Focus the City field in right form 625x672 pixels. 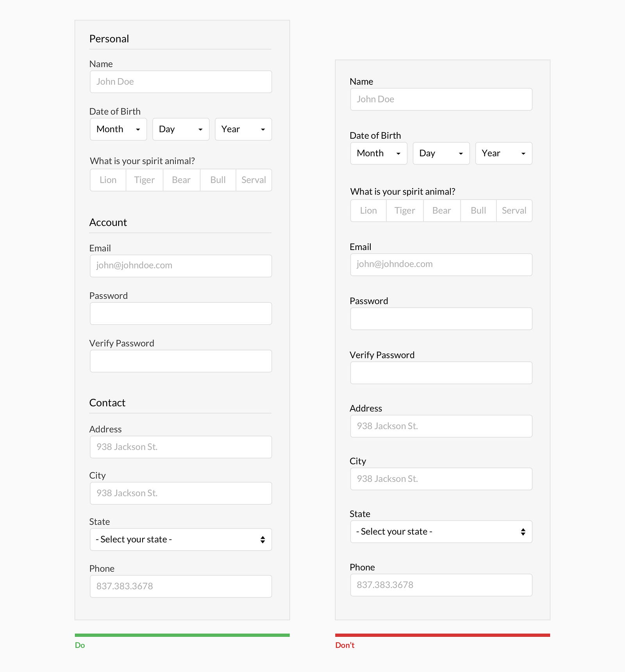[441, 479]
